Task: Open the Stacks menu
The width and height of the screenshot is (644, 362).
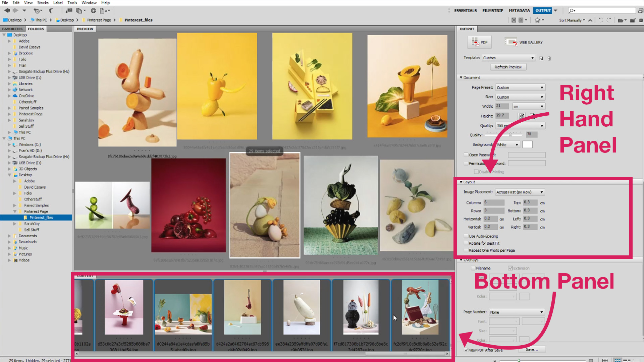Action: 43,3
